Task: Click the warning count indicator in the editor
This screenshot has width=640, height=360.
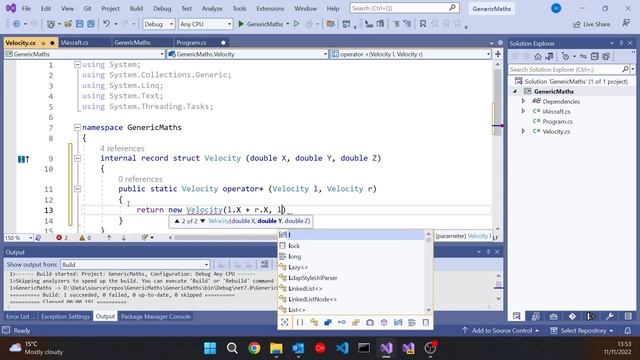Action: pos(85,238)
